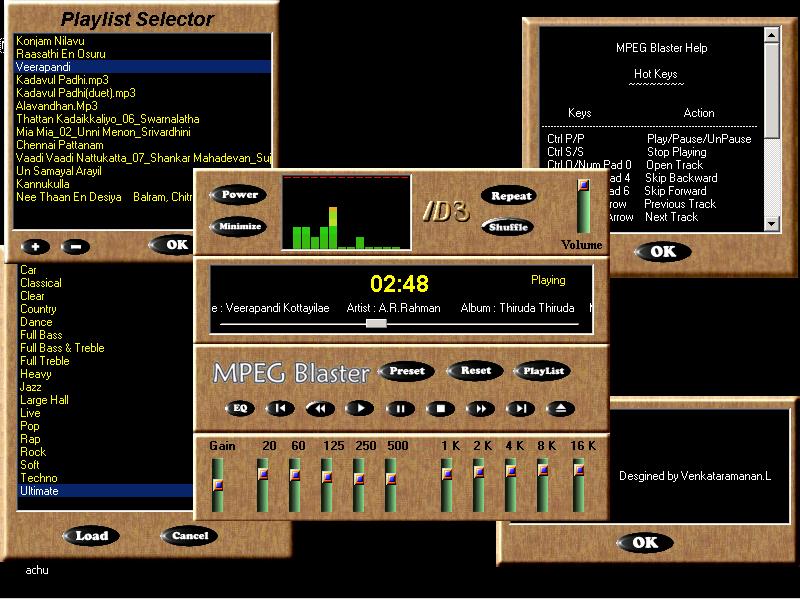The height and width of the screenshot is (600, 800).
Task: Cancel the preset selection
Action: pos(189,536)
